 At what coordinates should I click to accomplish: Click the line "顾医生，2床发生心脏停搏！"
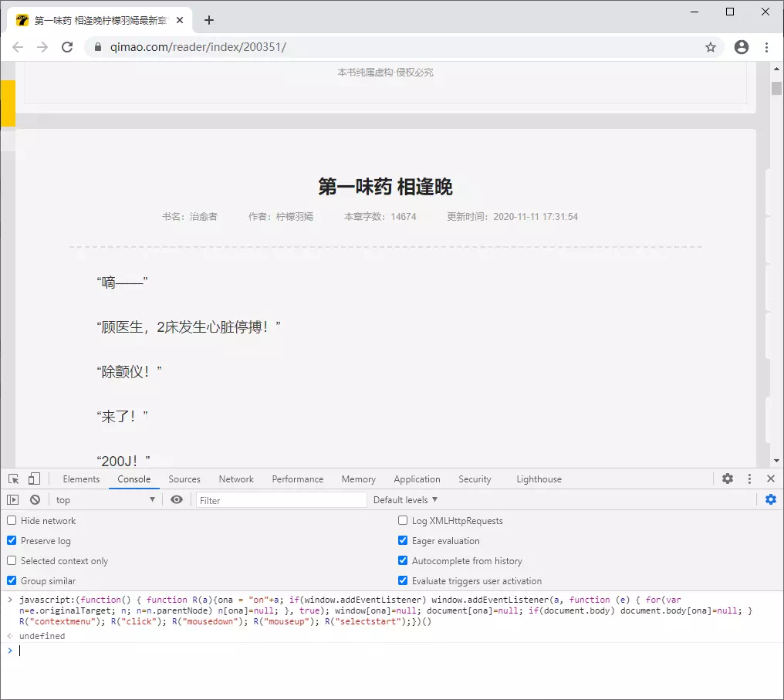[x=188, y=327]
